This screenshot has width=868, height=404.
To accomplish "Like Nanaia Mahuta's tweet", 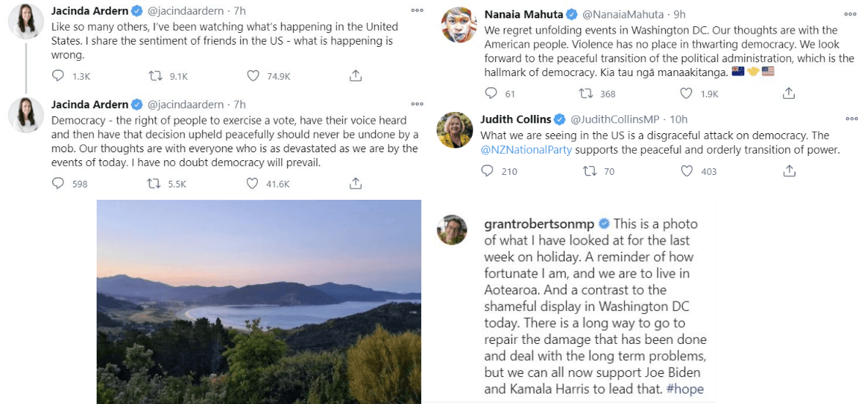I will point(686,93).
